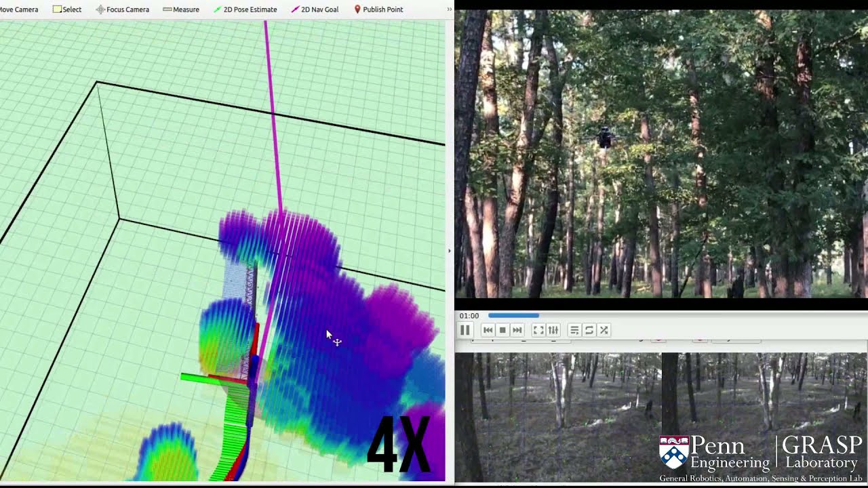Choose the Publish Point tool
The height and width of the screenshot is (488, 868).
click(378, 9)
